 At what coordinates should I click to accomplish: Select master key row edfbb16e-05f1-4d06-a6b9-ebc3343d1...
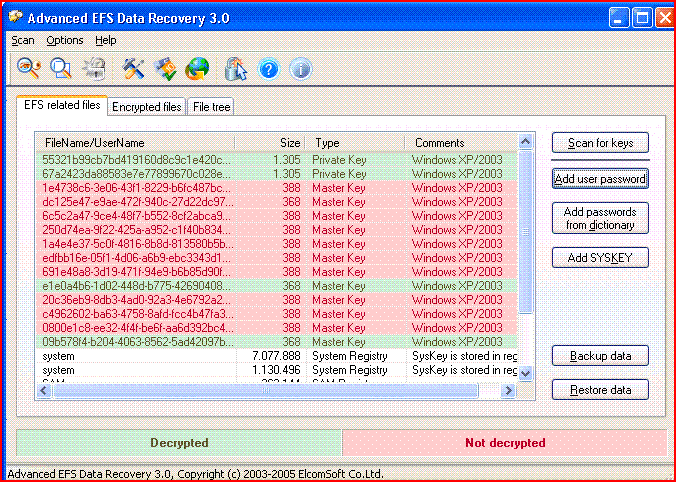[x=276, y=258]
